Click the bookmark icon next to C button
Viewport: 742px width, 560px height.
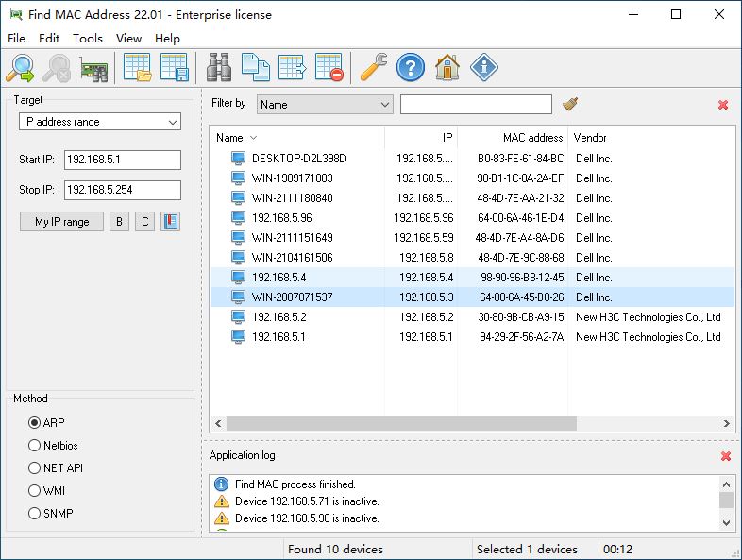(170, 222)
